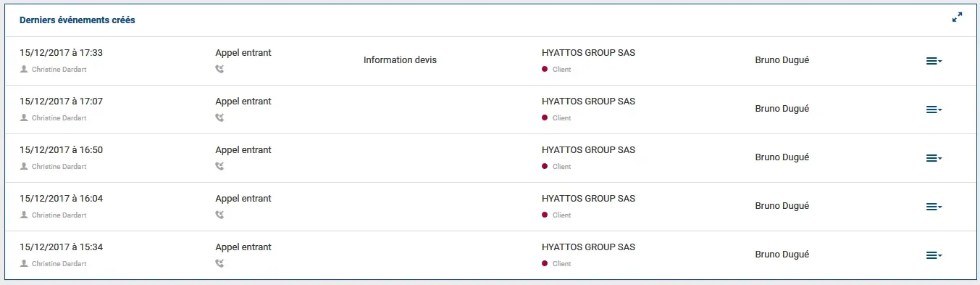
Task: Click the date 15/12/2017 à 17:33
Action: [61, 53]
